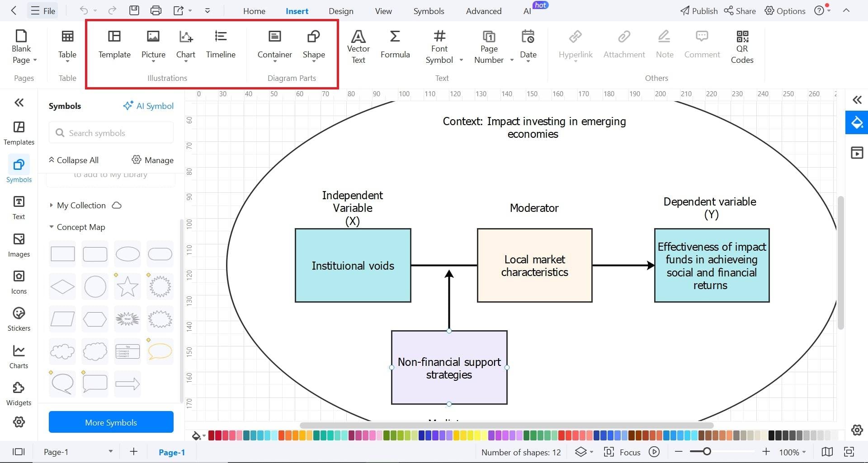Select the block arrow symbol

127,384
